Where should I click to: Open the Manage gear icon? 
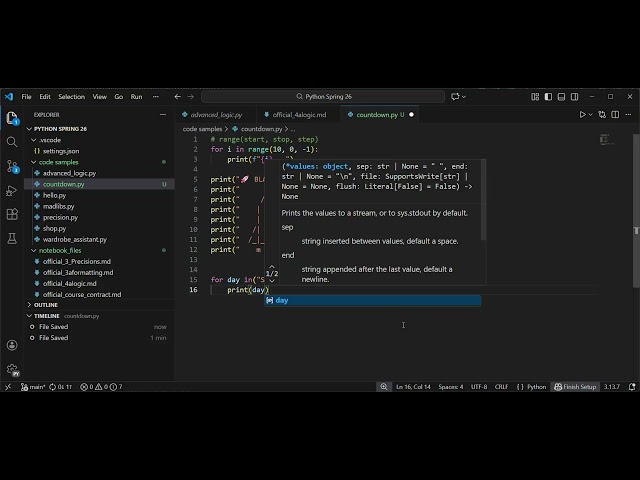click(13, 370)
